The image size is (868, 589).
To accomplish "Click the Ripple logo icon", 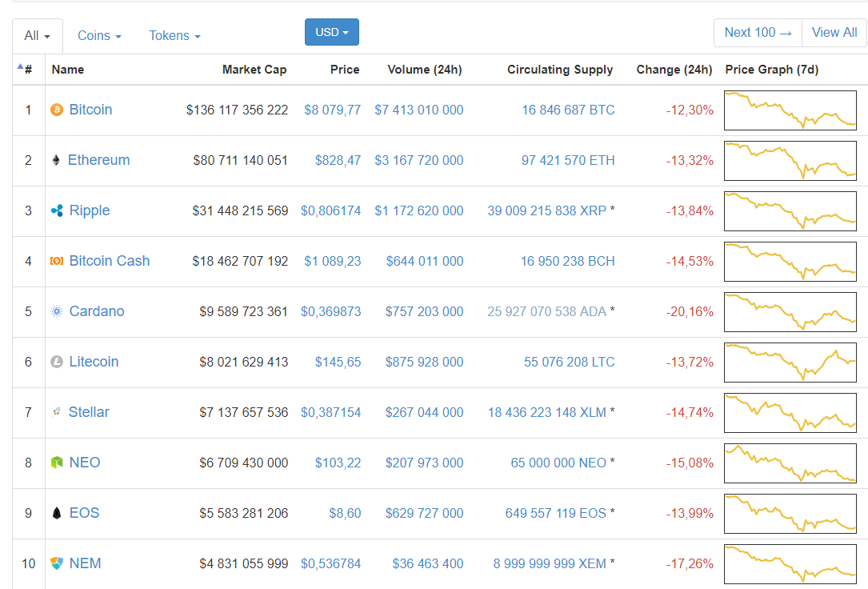I will tap(57, 210).
